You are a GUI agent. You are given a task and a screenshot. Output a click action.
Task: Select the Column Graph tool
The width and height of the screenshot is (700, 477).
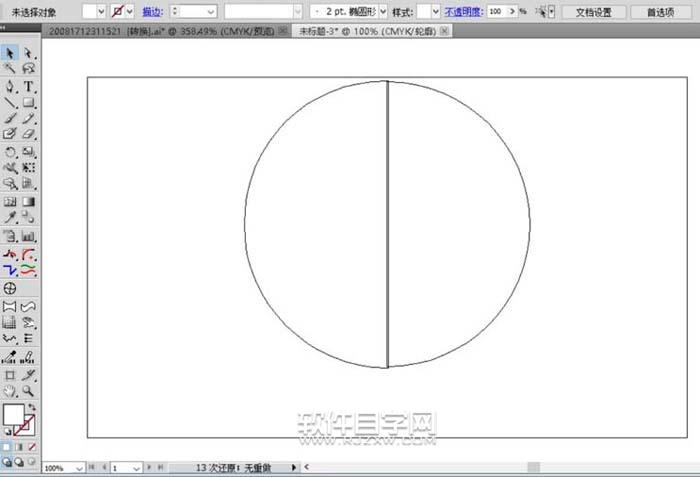click(29, 236)
